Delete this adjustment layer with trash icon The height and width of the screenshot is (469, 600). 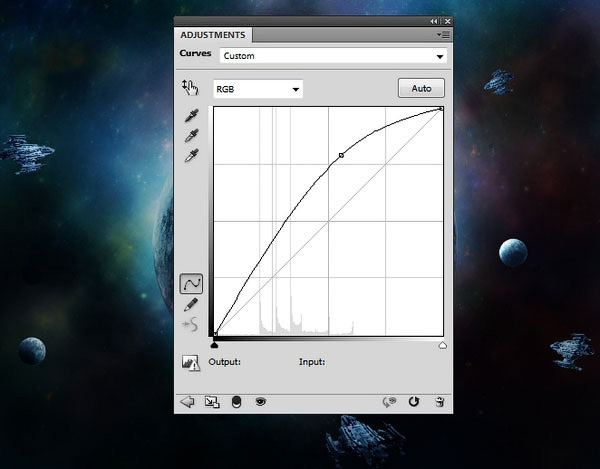point(439,401)
